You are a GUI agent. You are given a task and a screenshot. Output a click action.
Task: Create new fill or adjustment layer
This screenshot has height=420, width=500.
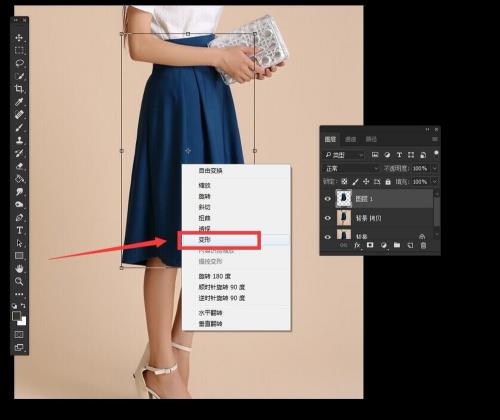click(384, 245)
